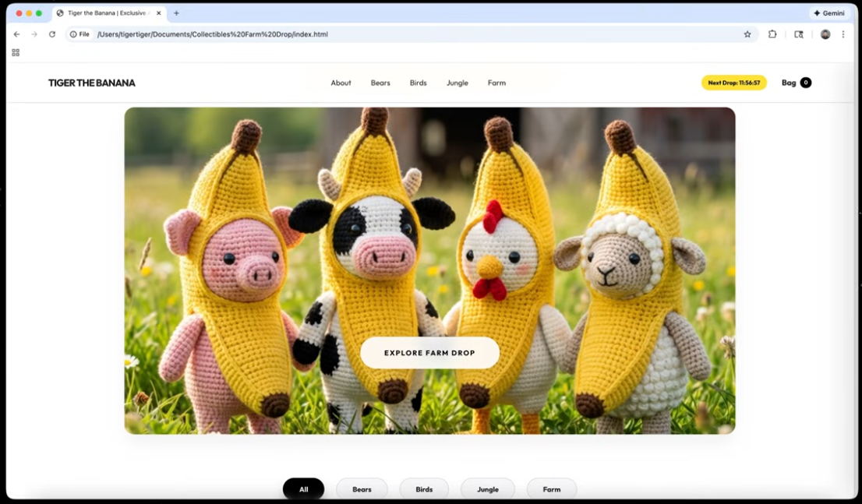Open a new tab with plus icon
Image resolution: width=862 pixels, height=504 pixels.
(176, 13)
